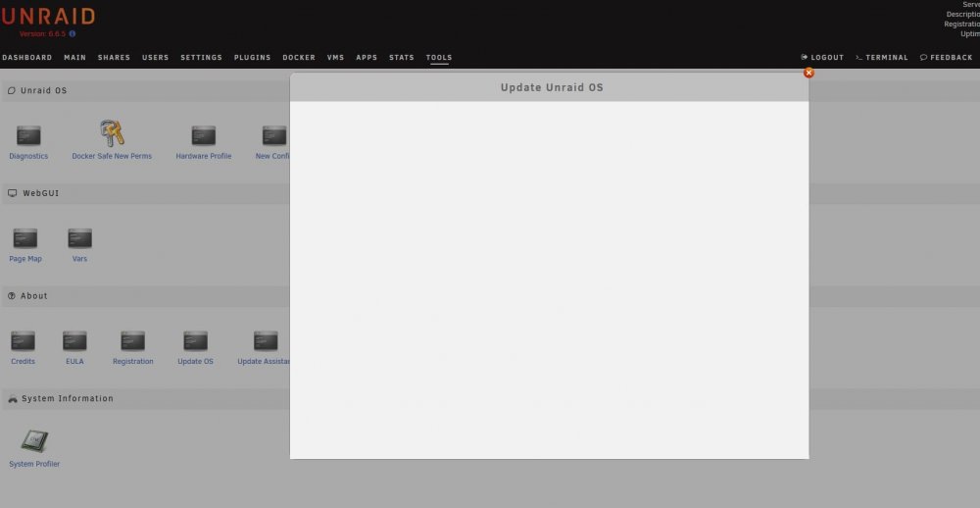Open the Apps menu
980x508 pixels.
pos(367,58)
